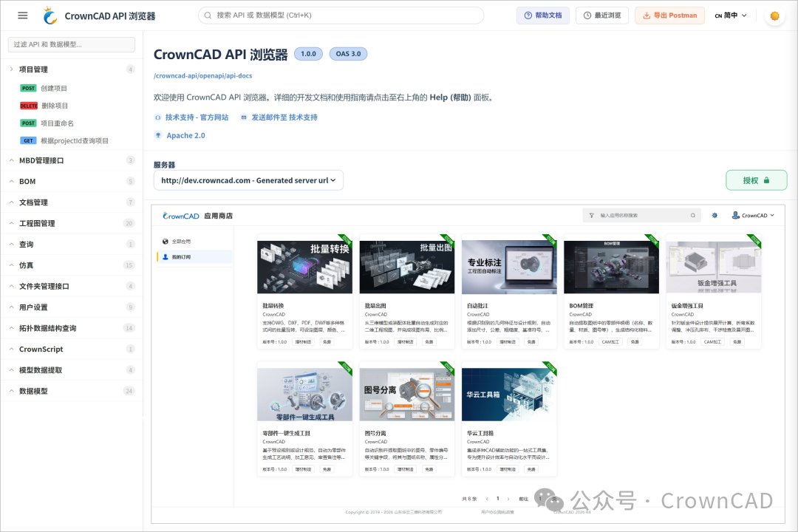This screenshot has width=798, height=532.
Task: Click the POST badge for 项目重命名
Action: pos(29,123)
